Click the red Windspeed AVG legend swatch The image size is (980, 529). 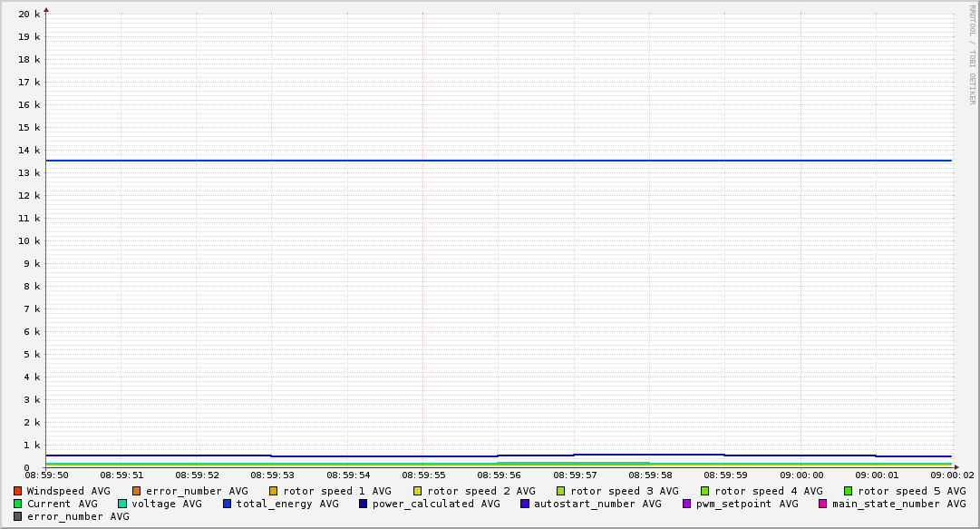[18, 491]
